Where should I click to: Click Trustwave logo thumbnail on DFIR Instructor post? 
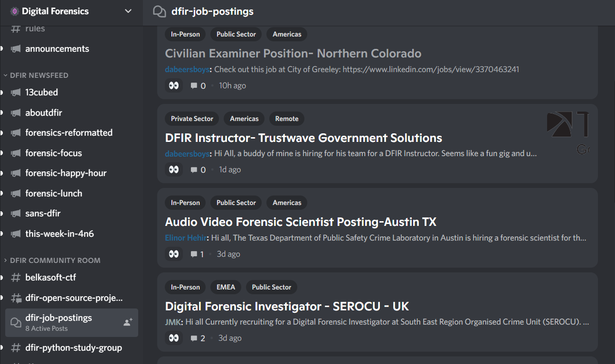[568, 133]
